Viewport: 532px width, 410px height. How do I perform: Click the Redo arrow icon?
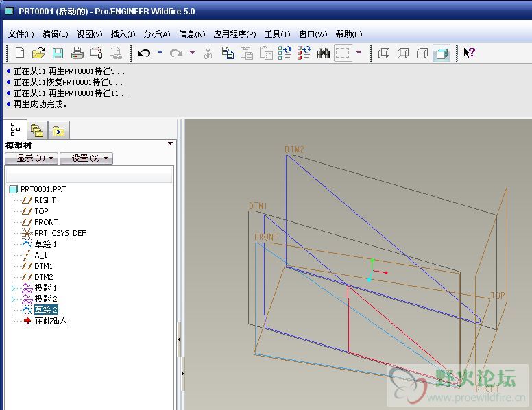(176, 53)
